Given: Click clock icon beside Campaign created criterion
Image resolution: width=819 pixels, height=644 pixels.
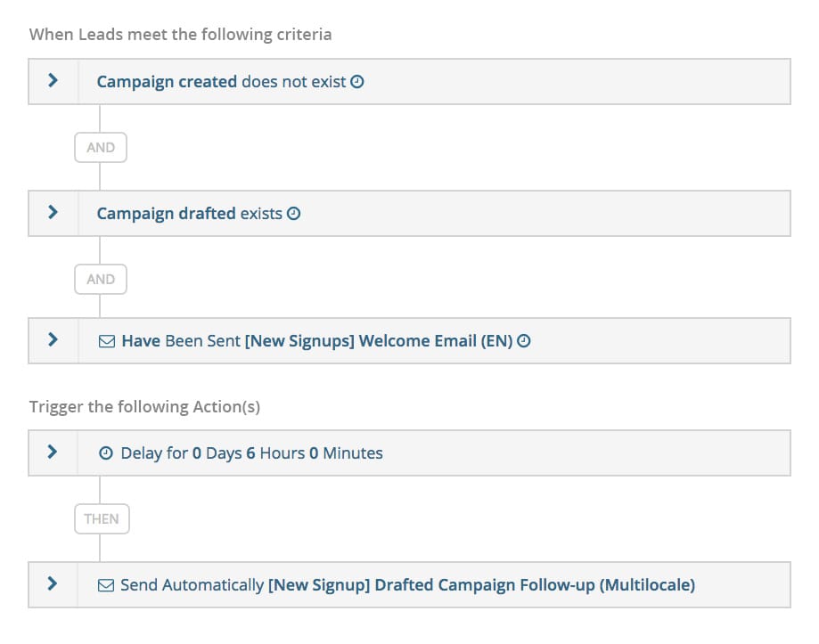Looking at the screenshot, I should pos(357,82).
